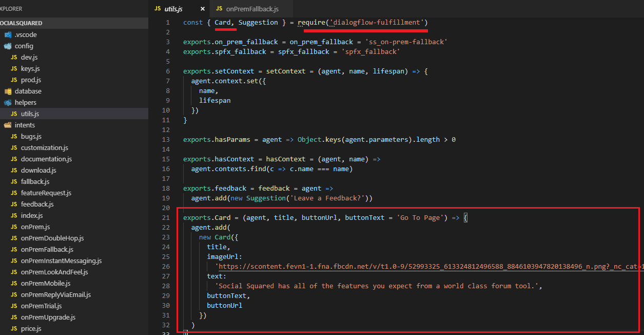
Task: Click the database folder icon
Action: tap(8, 91)
